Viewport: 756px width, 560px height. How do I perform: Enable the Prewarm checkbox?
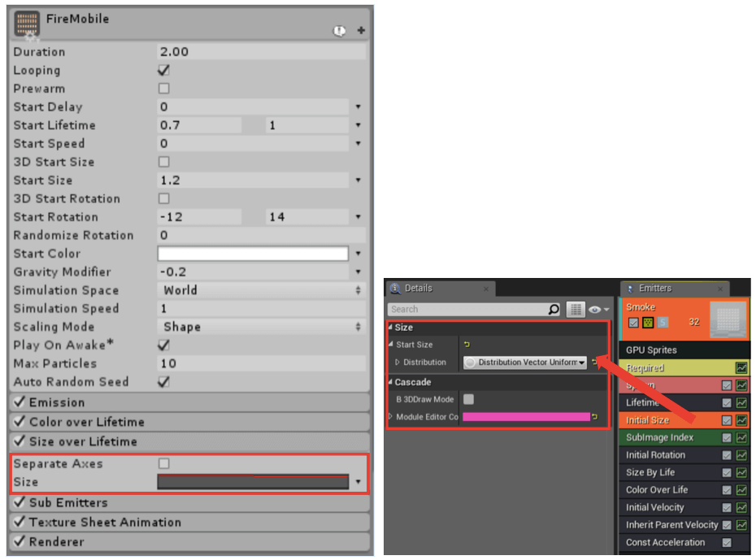click(163, 89)
